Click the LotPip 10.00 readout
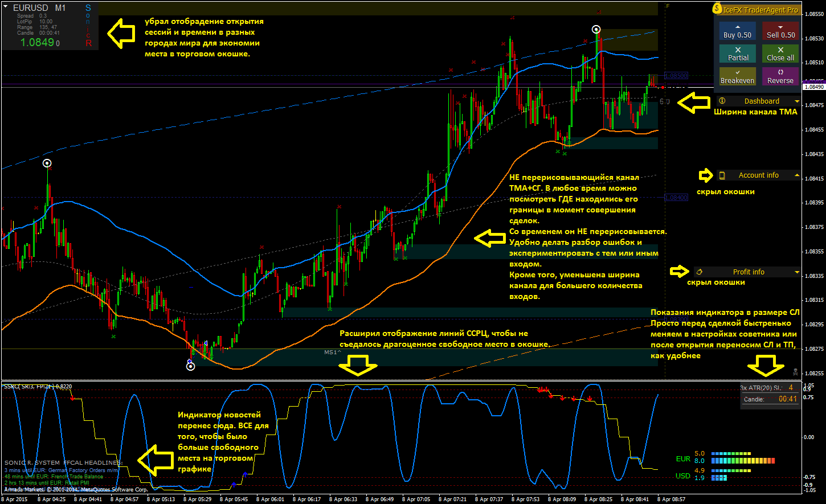 [35, 22]
